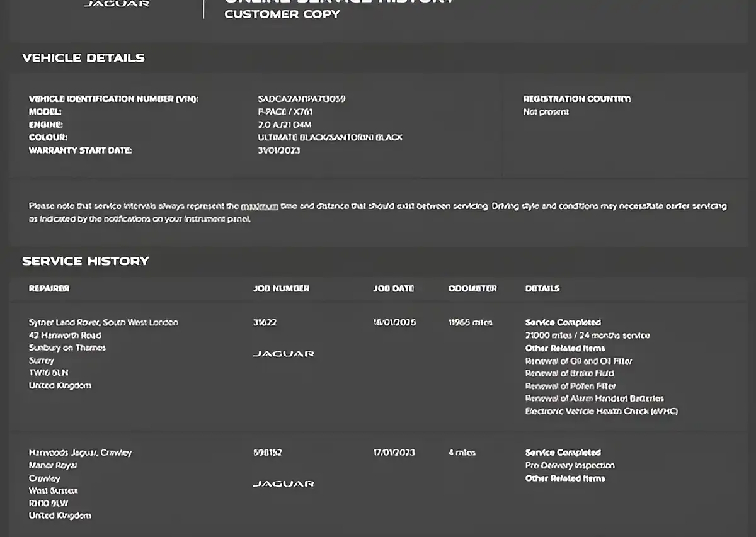The image size is (756, 537).
Task: Click the Jaguar logo at top
Action: coord(117,3)
